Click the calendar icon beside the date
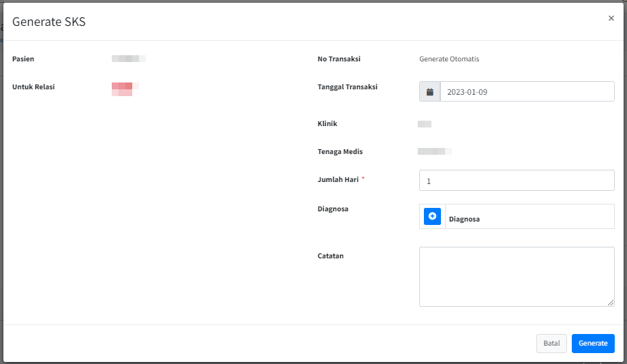Viewport: 627px width, 364px height. [430, 92]
